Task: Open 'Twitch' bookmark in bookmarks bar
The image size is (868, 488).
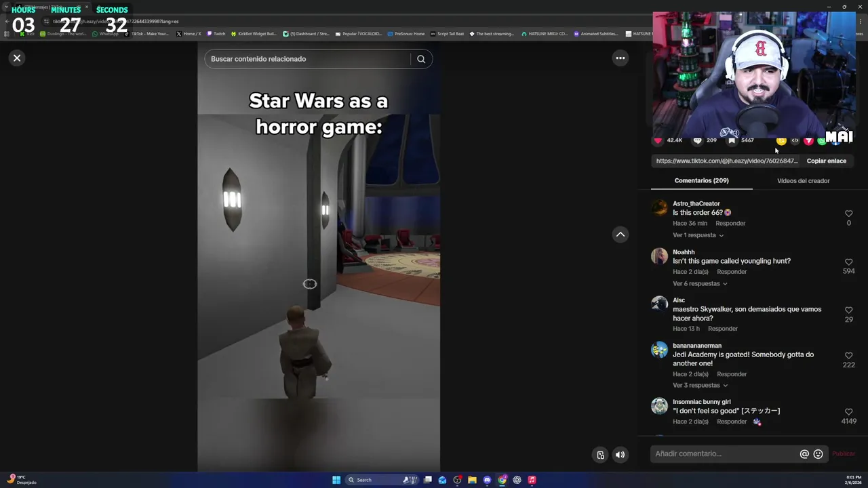Action: (216, 34)
